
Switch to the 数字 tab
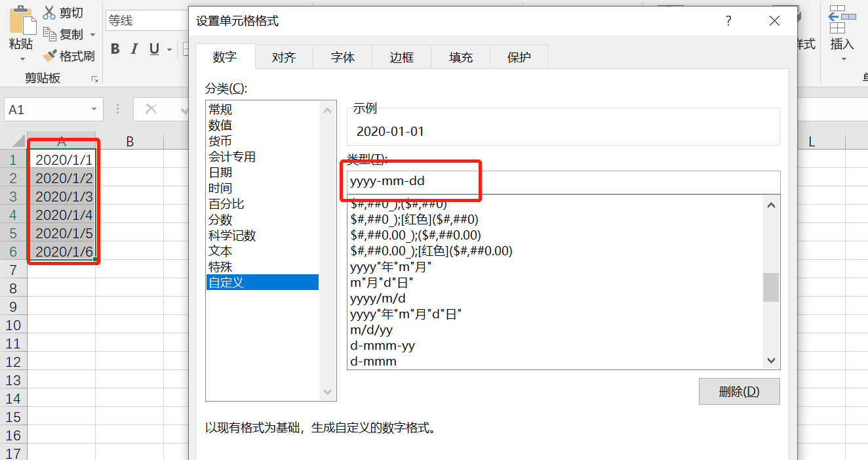225,57
